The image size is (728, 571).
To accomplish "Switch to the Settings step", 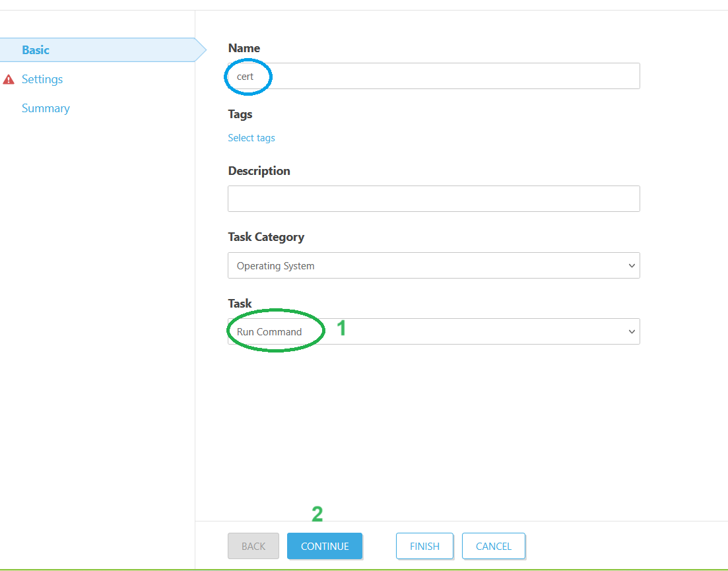I will (42, 79).
